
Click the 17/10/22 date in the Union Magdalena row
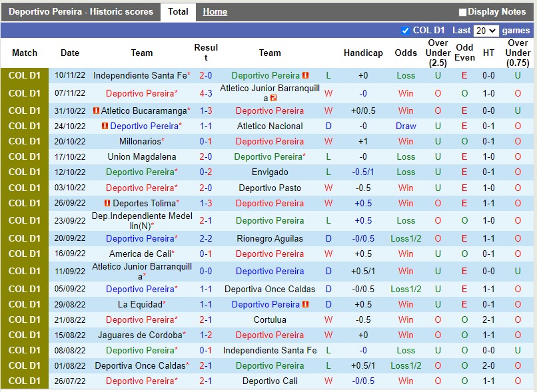coord(69,156)
